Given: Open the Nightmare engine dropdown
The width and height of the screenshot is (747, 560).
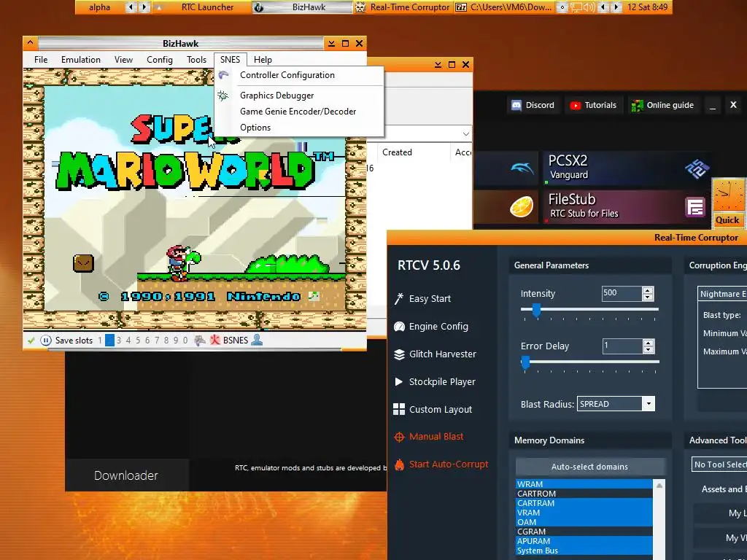Looking at the screenshot, I should click(x=723, y=294).
